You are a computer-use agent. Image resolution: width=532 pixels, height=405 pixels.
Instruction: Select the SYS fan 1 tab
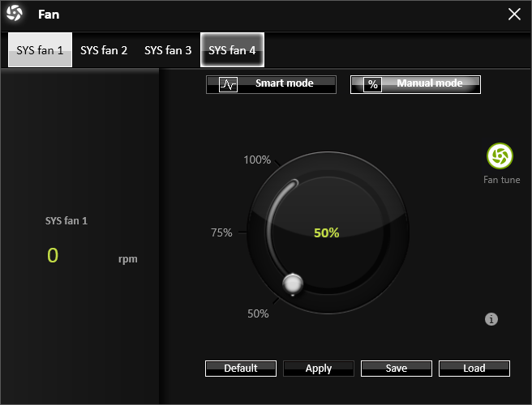pyautogui.click(x=40, y=50)
